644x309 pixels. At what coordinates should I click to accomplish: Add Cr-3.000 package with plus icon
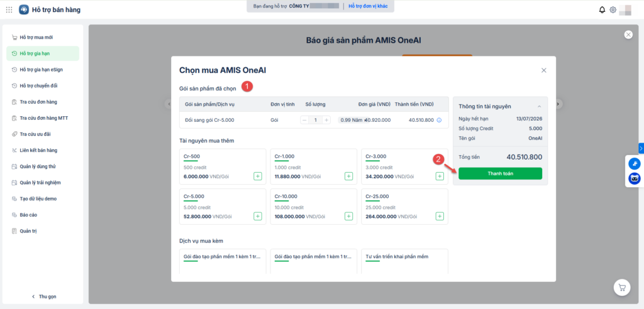click(x=440, y=176)
